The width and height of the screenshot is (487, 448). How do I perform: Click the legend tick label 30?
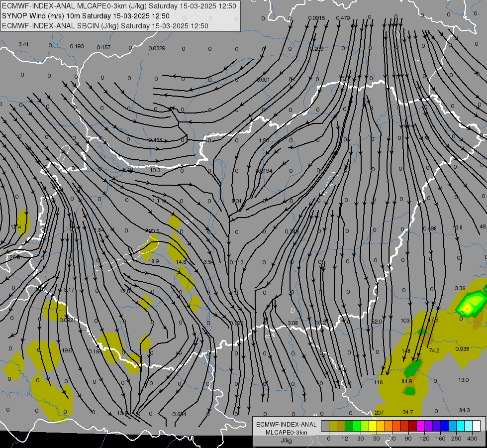pyautogui.click(x=361, y=439)
